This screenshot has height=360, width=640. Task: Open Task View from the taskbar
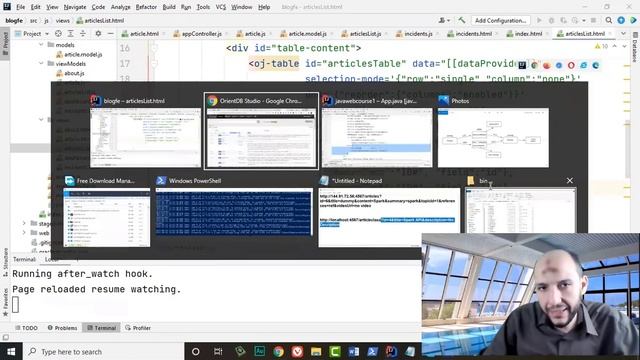pyautogui.click(x=218, y=351)
